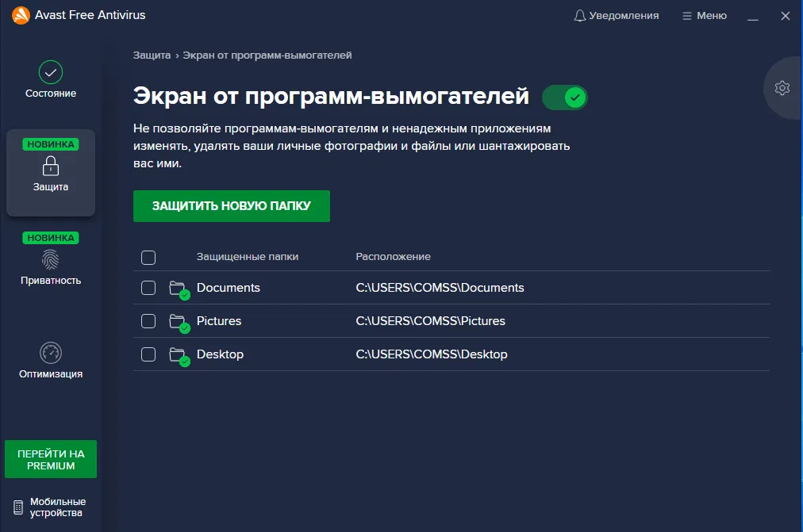
Task: Toggle the ransomware shield switch off
Action: [565, 98]
